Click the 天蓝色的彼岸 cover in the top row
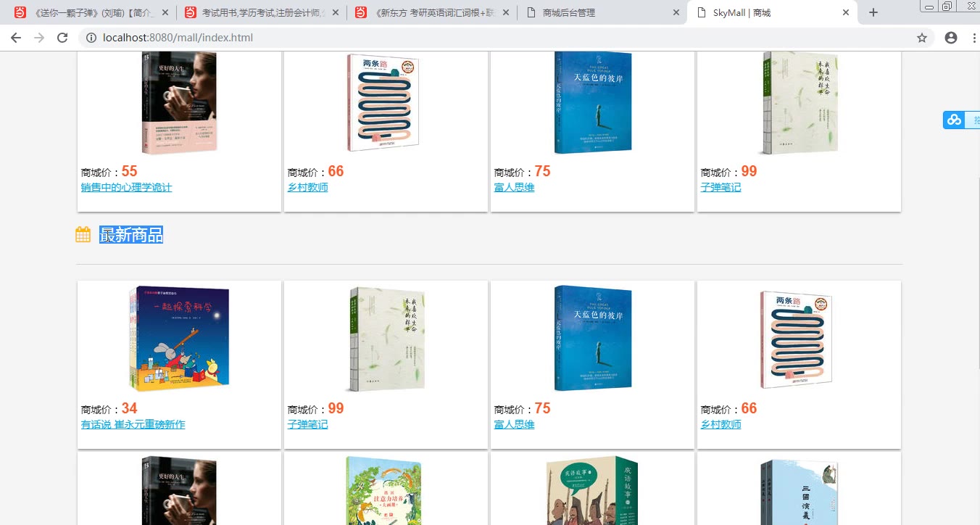Screen dimensions: 980x525 pos(593,102)
